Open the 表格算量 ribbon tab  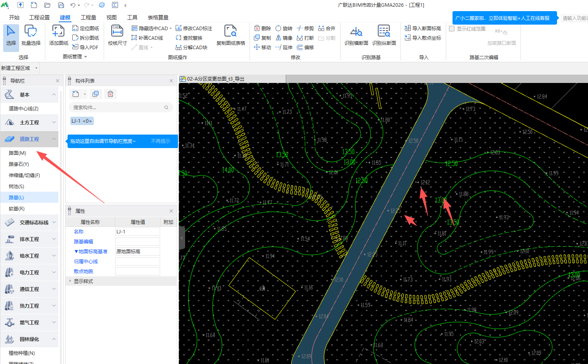click(158, 17)
